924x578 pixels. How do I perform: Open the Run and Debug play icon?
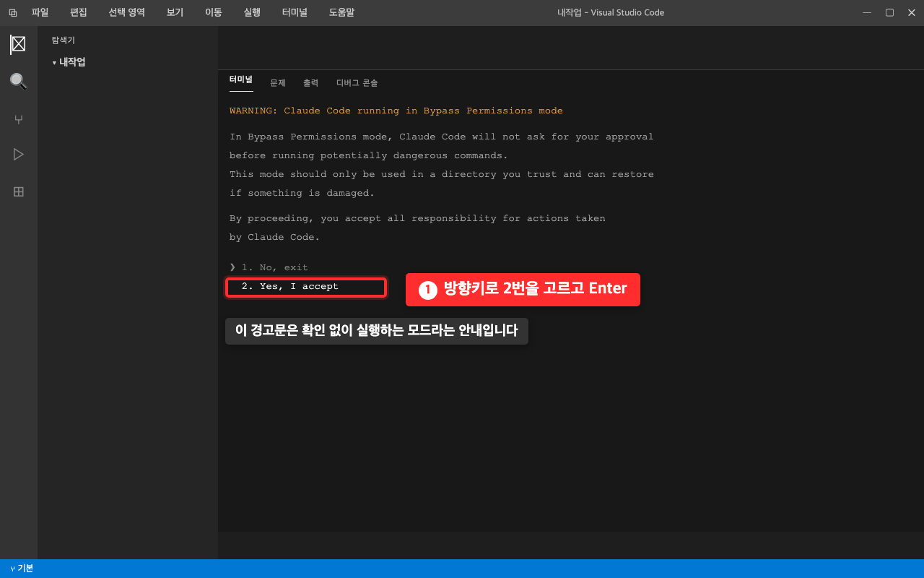18,155
